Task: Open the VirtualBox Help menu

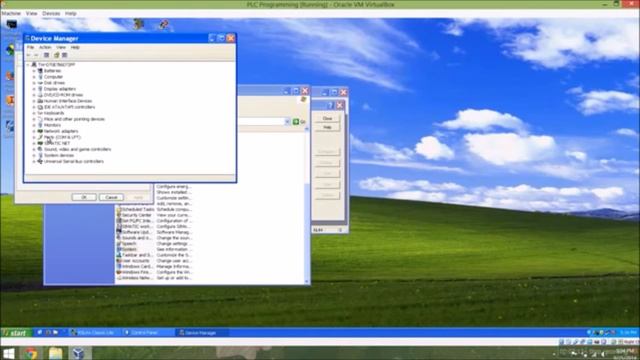Action: pos(71,13)
